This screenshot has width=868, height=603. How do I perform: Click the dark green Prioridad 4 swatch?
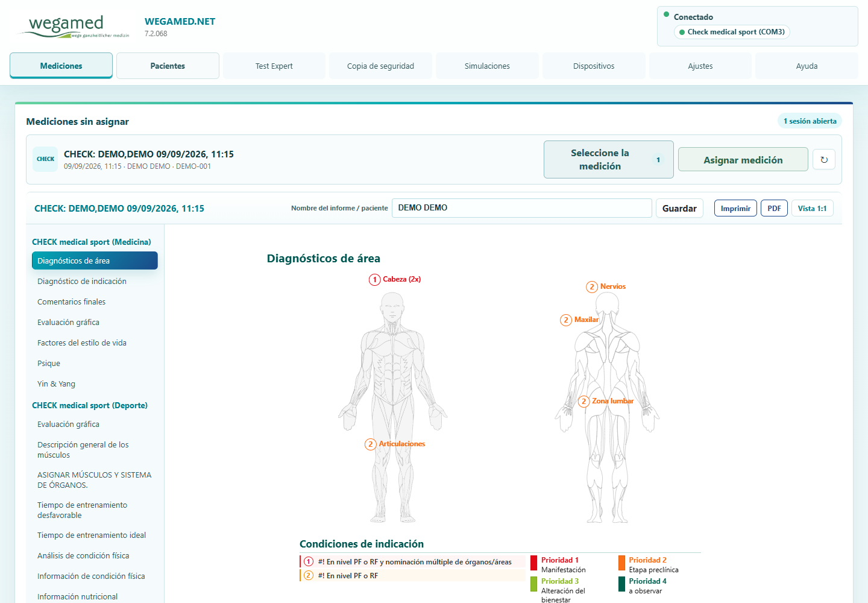tap(621, 584)
